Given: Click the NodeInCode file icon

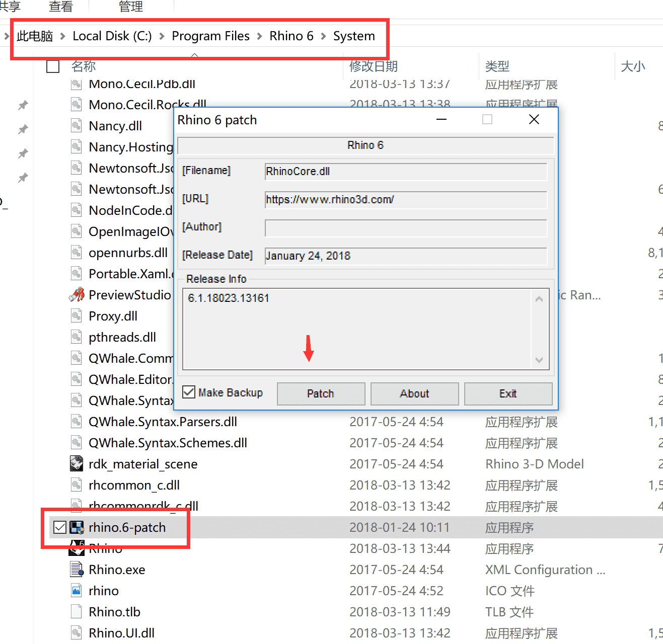Looking at the screenshot, I should [77, 210].
